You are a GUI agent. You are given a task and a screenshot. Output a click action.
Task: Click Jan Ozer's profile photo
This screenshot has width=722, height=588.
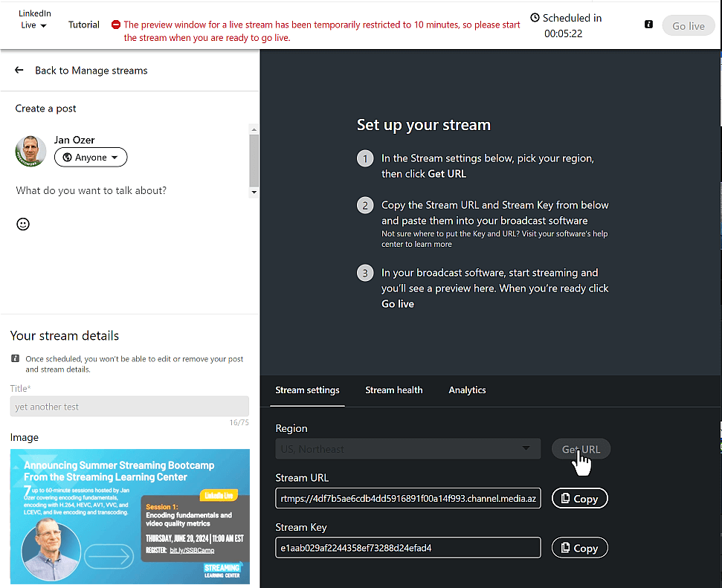[x=30, y=151]
